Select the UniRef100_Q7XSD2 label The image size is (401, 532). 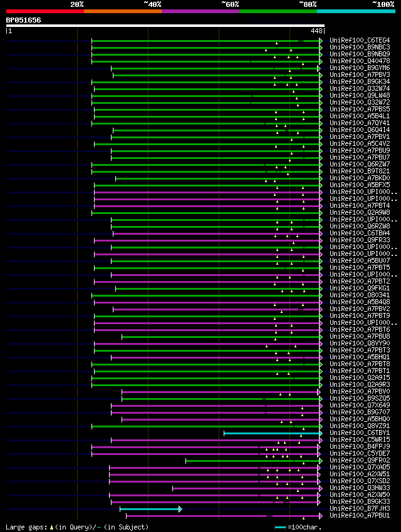click(360, 481)
